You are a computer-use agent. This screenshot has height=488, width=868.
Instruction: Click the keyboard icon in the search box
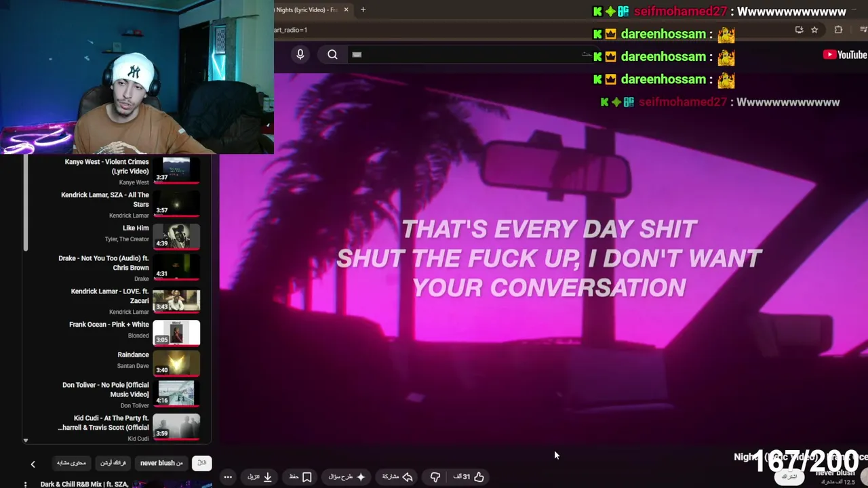coord(357,54)
